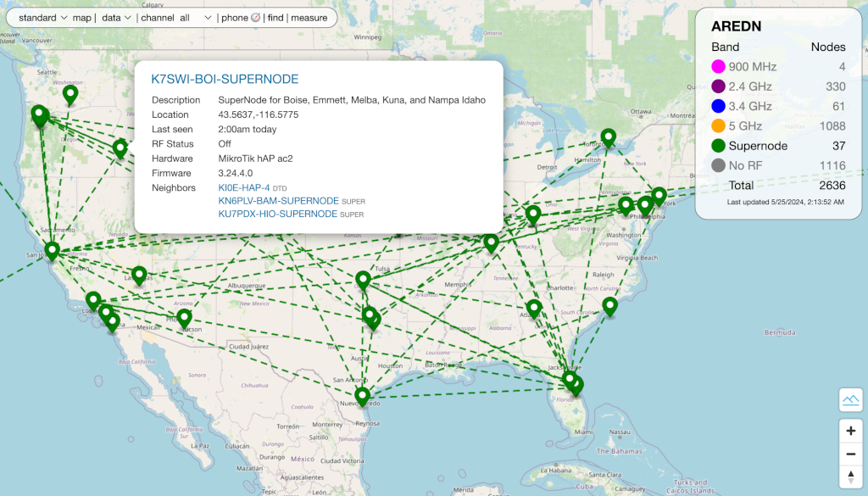Click the RF Status Off value
The height and width of the screenshot is (496, 868).
pos(224,143)
